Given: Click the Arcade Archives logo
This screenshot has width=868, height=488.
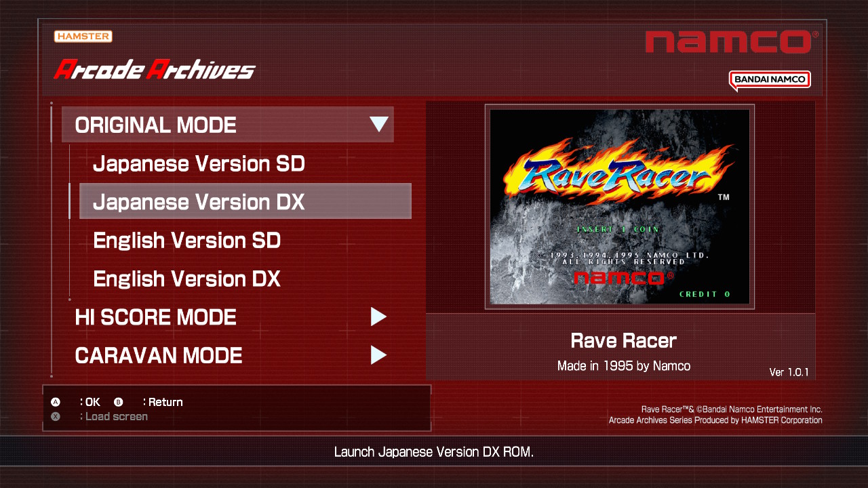Looking at the screenshot, I should (155, 69).
